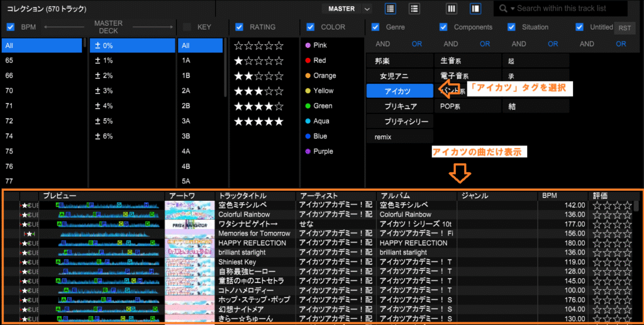Open the MASTER dropdown arrow
The image size is (644, 325).
pos(368,9)
